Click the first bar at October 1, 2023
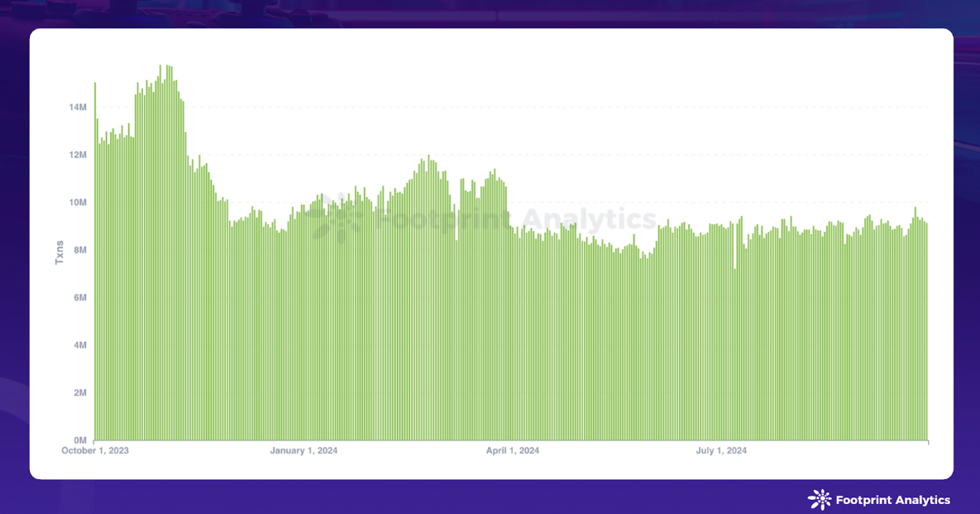This screenshot has width=980, height=514. [x=95, y=261]
